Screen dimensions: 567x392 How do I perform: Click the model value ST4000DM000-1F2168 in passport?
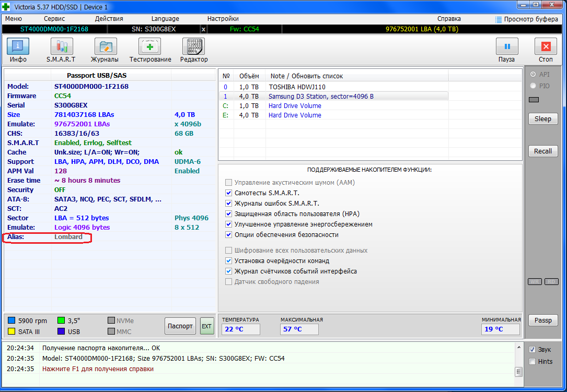[x=91, y=86]
